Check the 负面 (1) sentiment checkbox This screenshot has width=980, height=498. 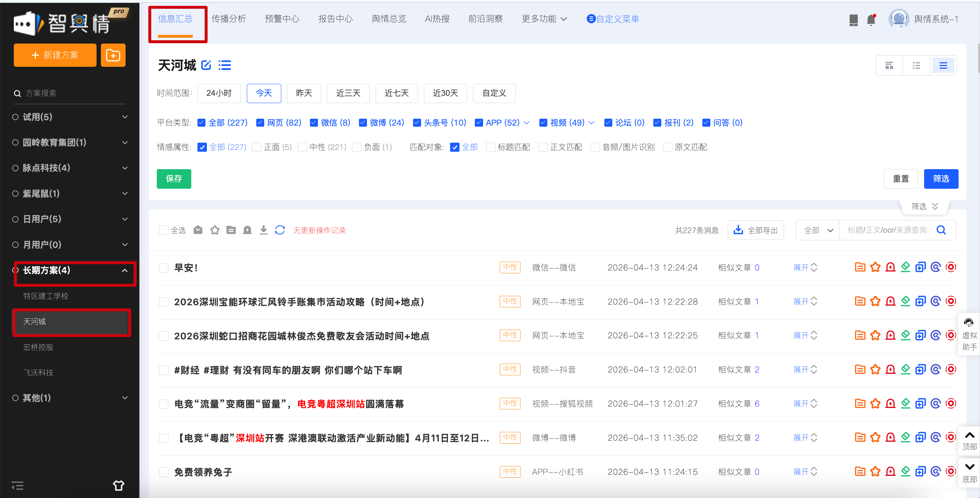(x=357, y=147)
